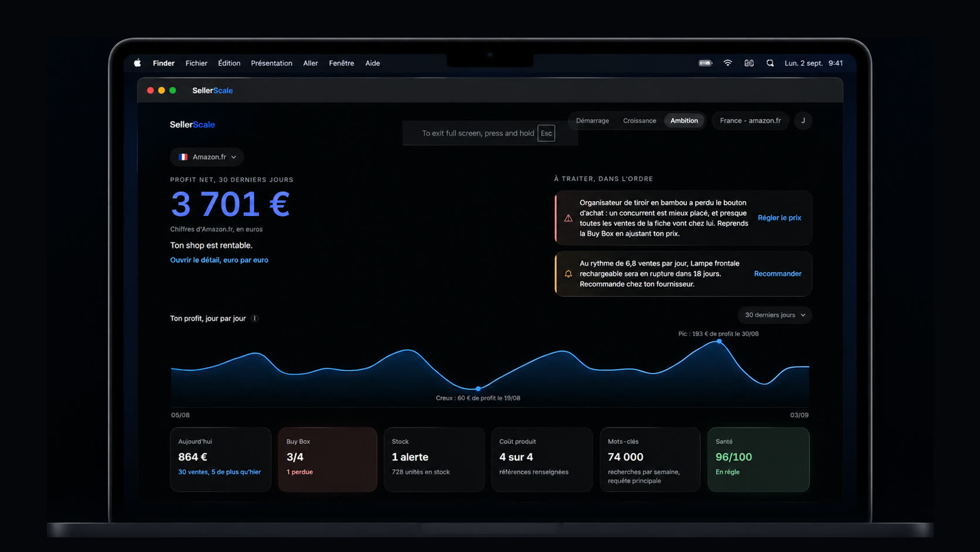Click the chart low point on 19/08
Viewport: 980px width, 552px height.
click(x=478, y=388)
